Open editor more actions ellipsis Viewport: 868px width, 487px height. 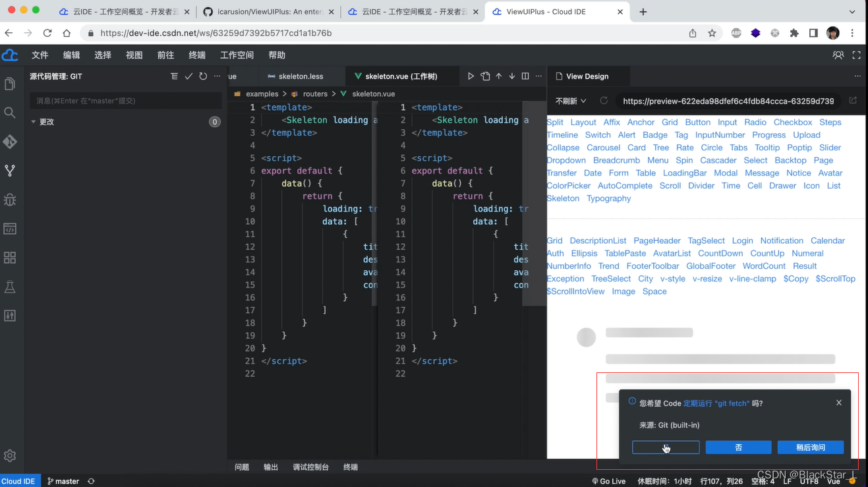click(x=538, y=76)
